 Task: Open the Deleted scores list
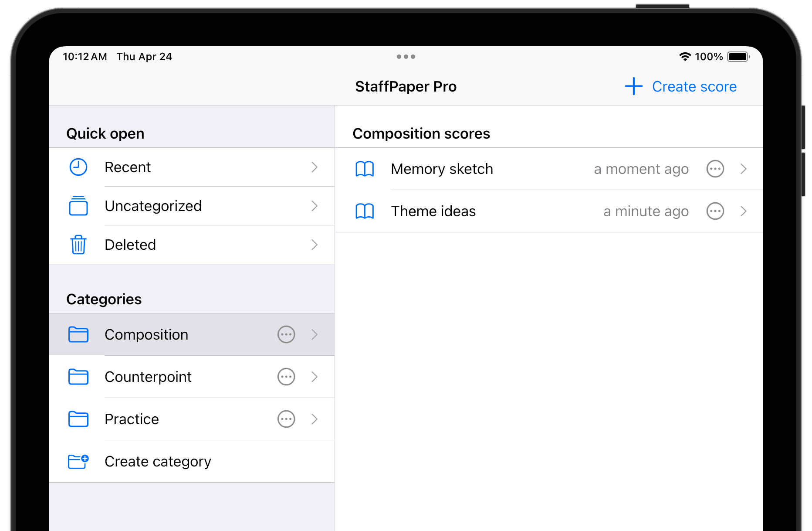pos(192,245)
